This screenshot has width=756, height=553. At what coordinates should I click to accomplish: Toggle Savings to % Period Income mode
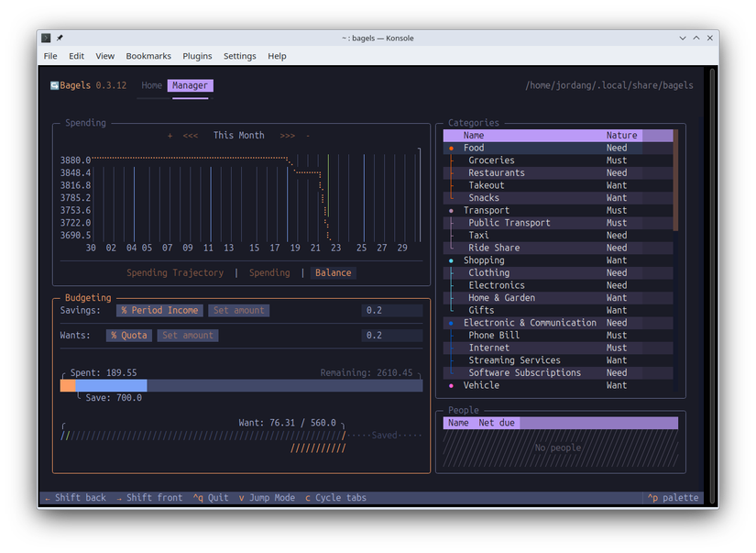[x=159, y=310]
